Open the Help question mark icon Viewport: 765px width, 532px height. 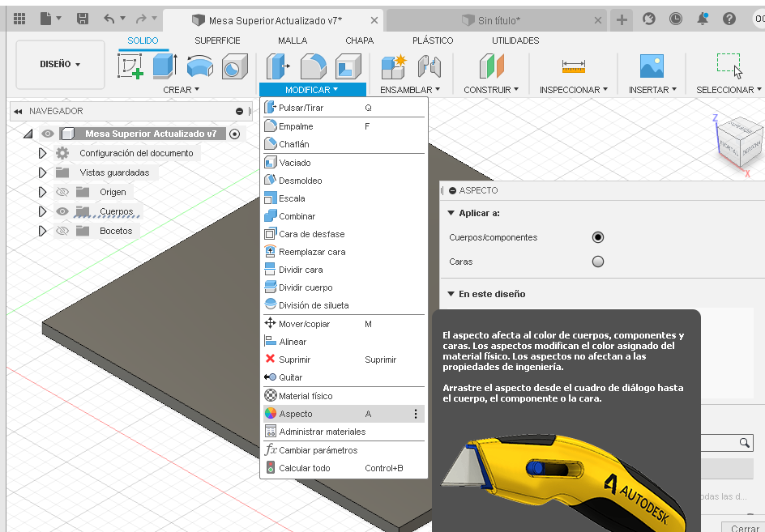[x=729, y=19]
